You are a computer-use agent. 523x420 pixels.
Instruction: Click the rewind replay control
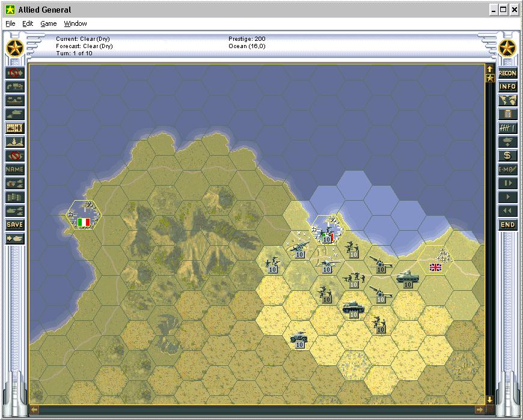(x=507, y=211)
